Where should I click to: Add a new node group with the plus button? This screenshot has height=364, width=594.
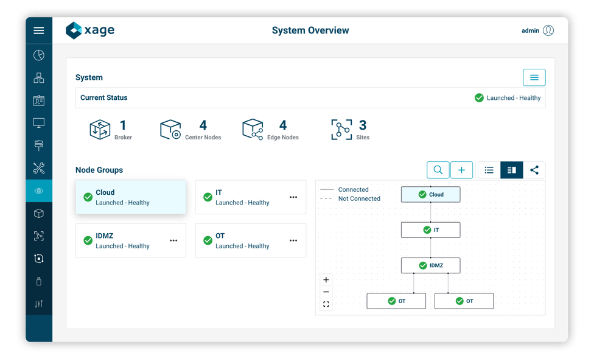coord(461,170)
